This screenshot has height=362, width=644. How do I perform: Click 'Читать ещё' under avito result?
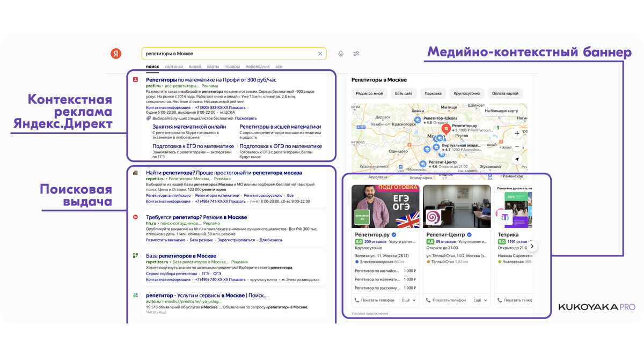(x=156, y=312)
